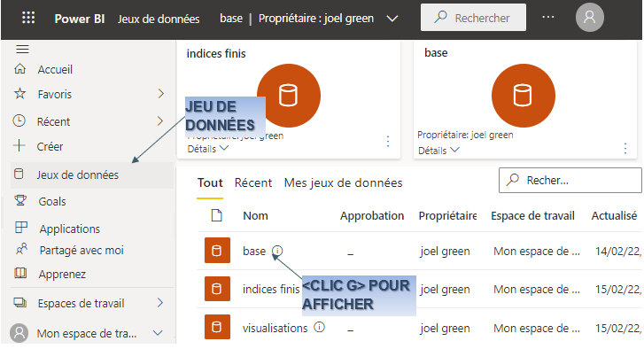644x349 pixels.
Task: Click the orange dataset icon in visualisations row
Action: (217, 327)
